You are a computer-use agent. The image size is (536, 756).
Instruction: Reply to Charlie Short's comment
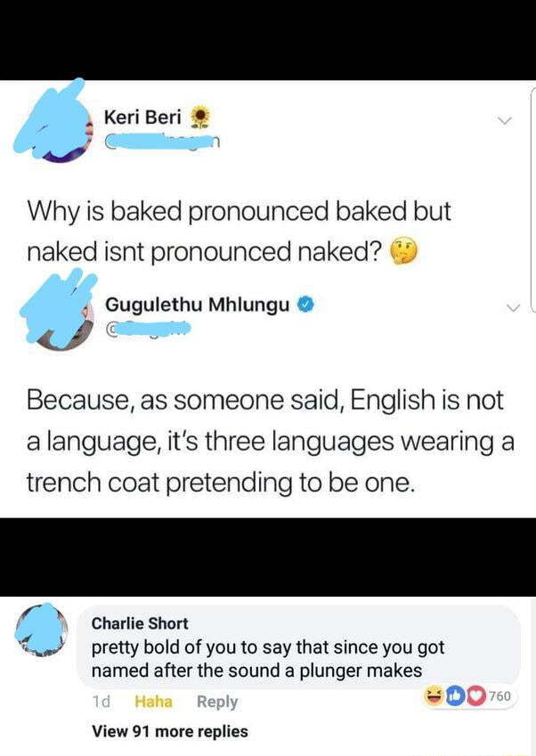click(x=217, y=702)
